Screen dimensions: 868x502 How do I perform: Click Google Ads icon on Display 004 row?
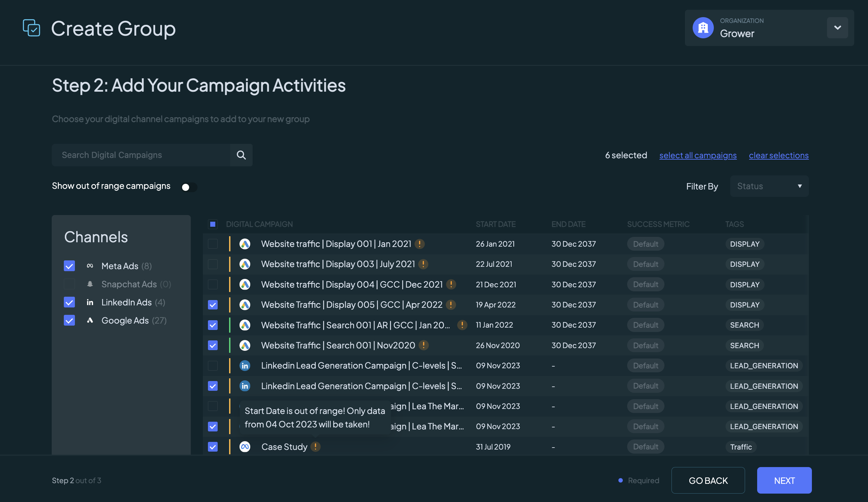click(245, 285)
